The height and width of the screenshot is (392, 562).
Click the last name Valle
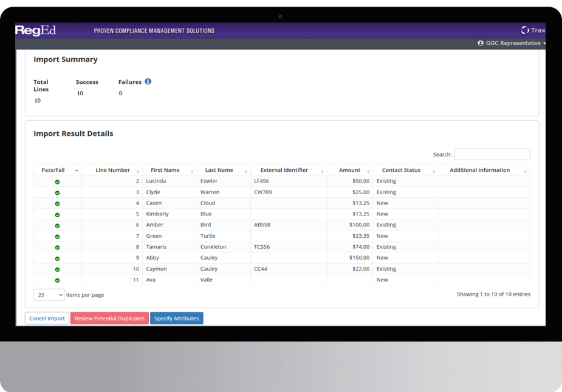207,280
